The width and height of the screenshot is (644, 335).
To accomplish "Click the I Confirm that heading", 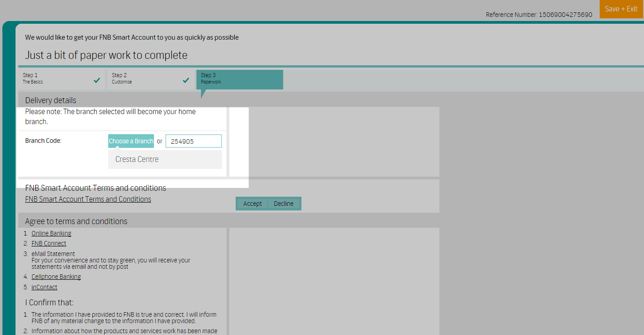I will point(49,303).
